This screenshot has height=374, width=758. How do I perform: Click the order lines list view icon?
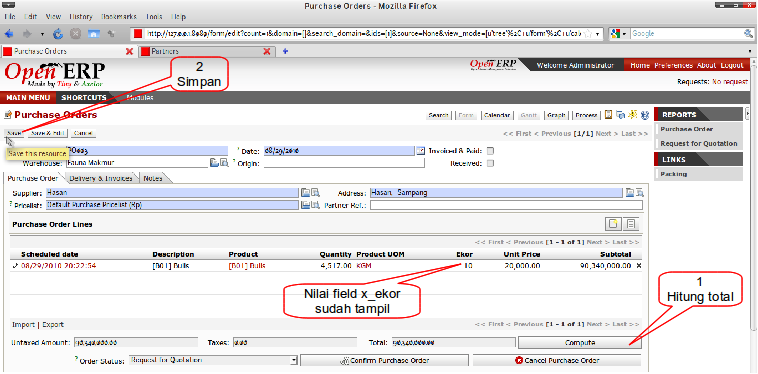(630, 224)
